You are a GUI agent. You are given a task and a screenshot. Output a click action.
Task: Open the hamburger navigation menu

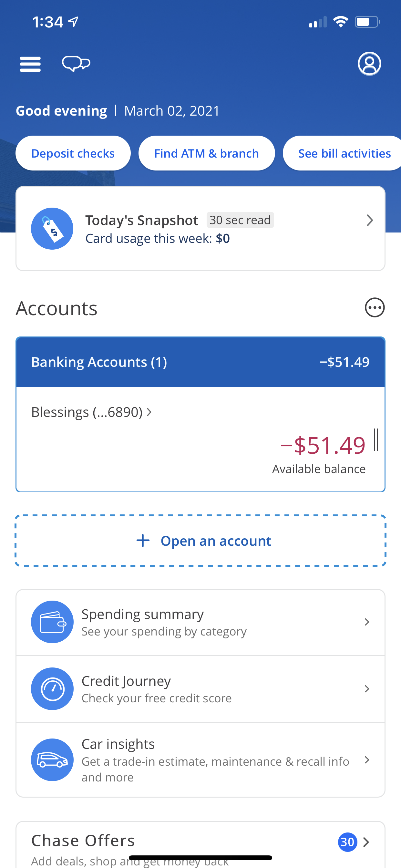coord(30,64)
